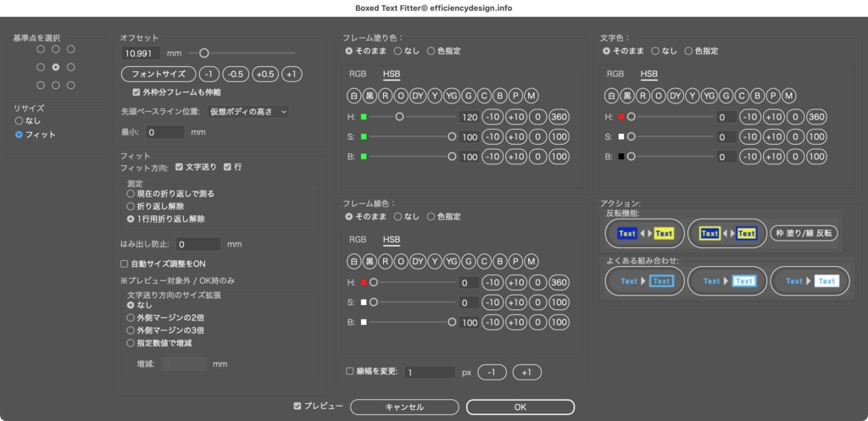Confirm with OK button
868x421 pixels.
(520, 407)
